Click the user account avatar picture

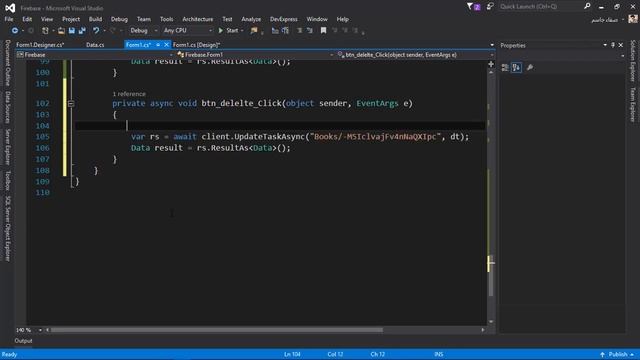633,19
